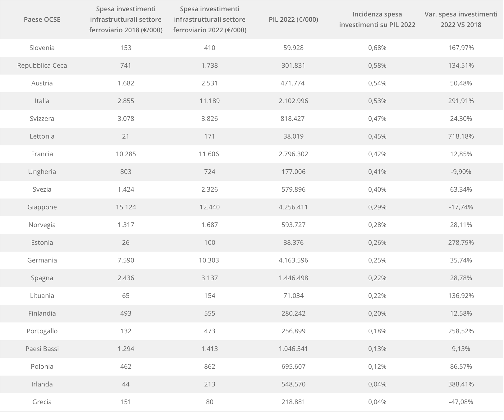
Task: Select Ungheria's -9,90% variation cell
Action: pos(461,172)
